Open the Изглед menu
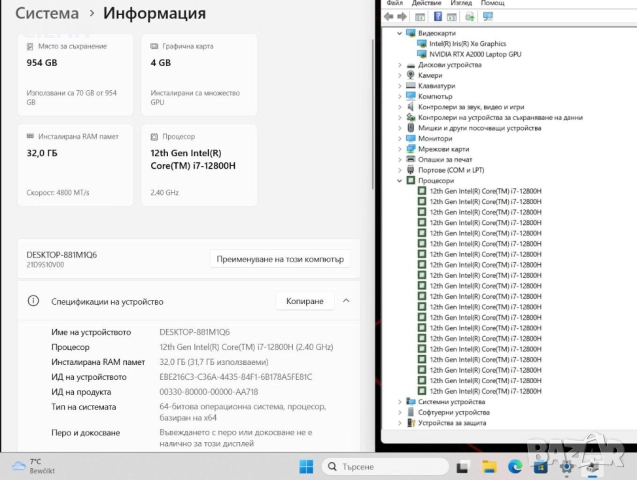This screenshot has height=480, width=637. click(x=461, y=3)
